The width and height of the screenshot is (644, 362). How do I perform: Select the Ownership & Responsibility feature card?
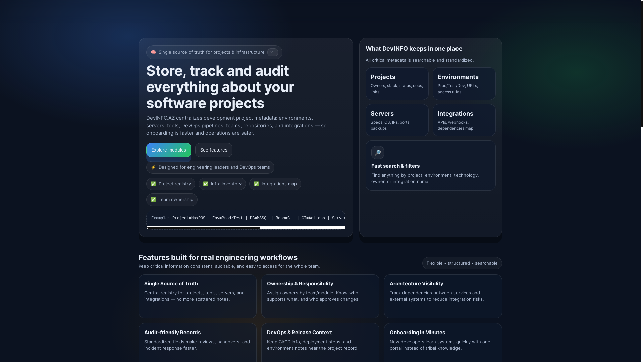tap(320, 296)
